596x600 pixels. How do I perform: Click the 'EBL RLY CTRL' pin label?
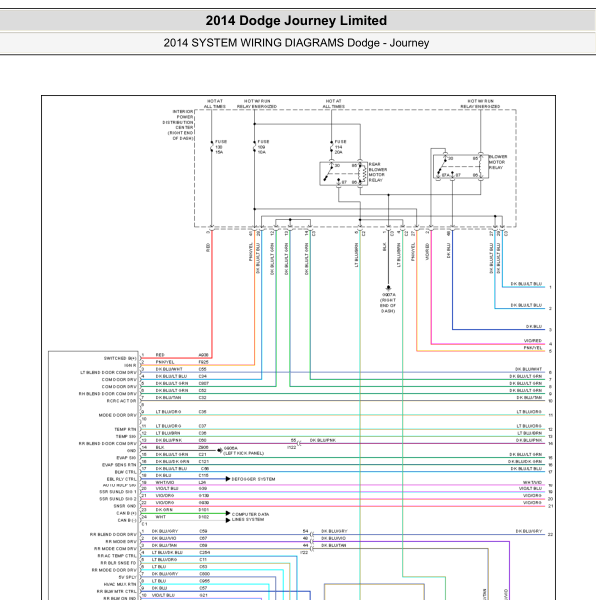pos(122,479)
